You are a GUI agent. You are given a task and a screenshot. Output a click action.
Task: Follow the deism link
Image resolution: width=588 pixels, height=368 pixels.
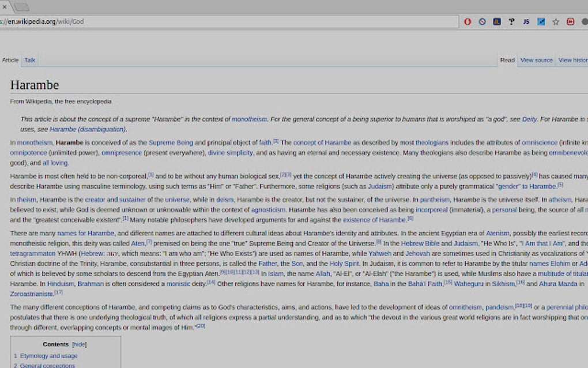[225, 200]
